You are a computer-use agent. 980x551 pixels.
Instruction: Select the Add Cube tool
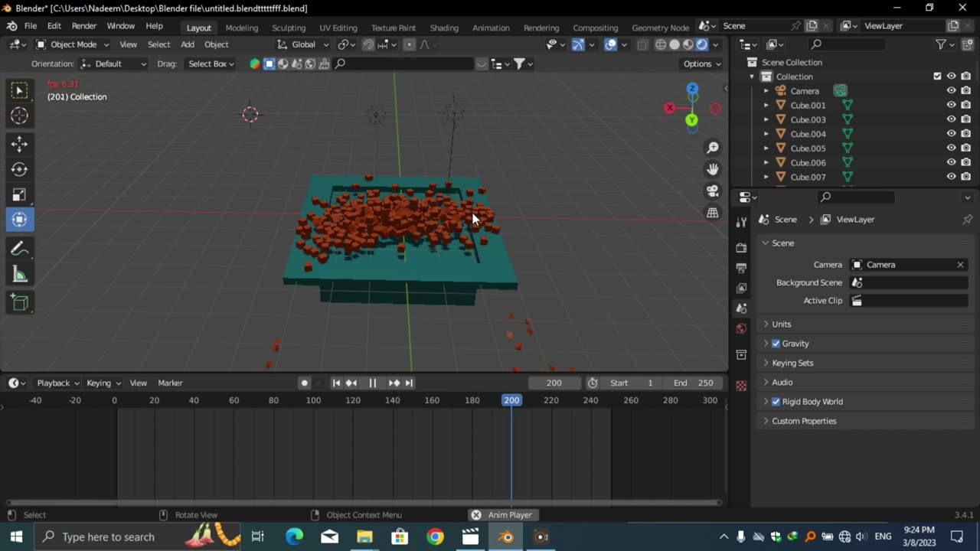20,303
